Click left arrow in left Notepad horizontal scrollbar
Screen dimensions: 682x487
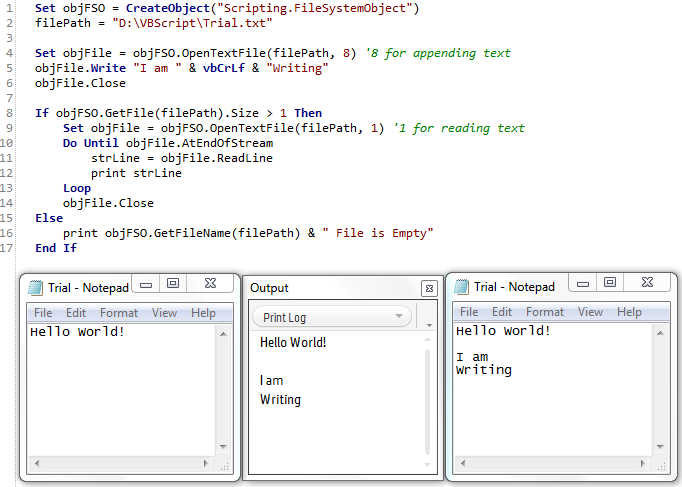(37, 464)
